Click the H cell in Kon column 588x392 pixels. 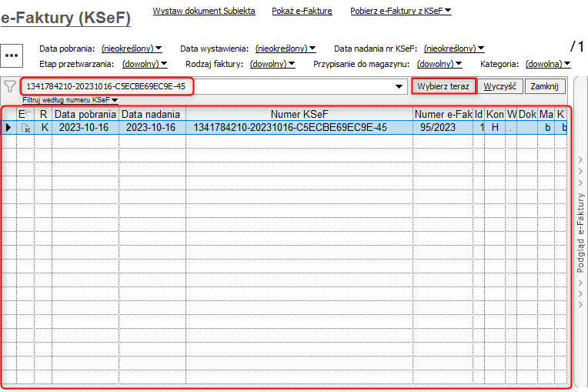(495, 128)
